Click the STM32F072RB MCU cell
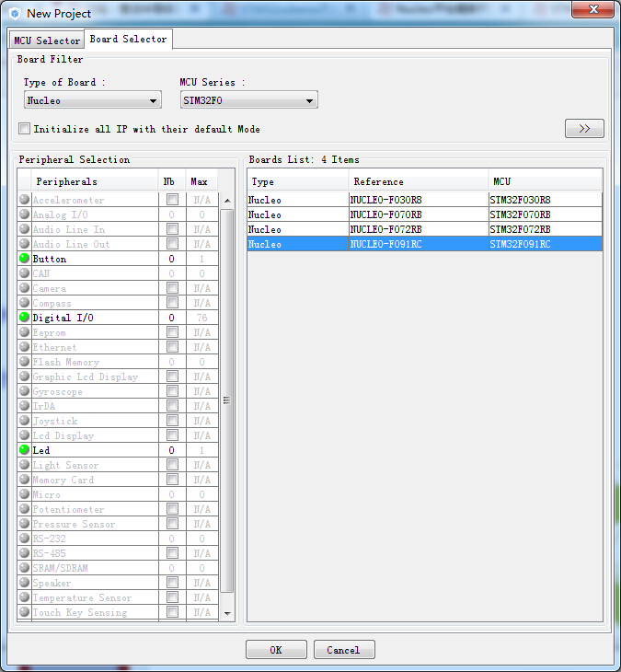Screen dimensions: 621x672 [546, 229]
